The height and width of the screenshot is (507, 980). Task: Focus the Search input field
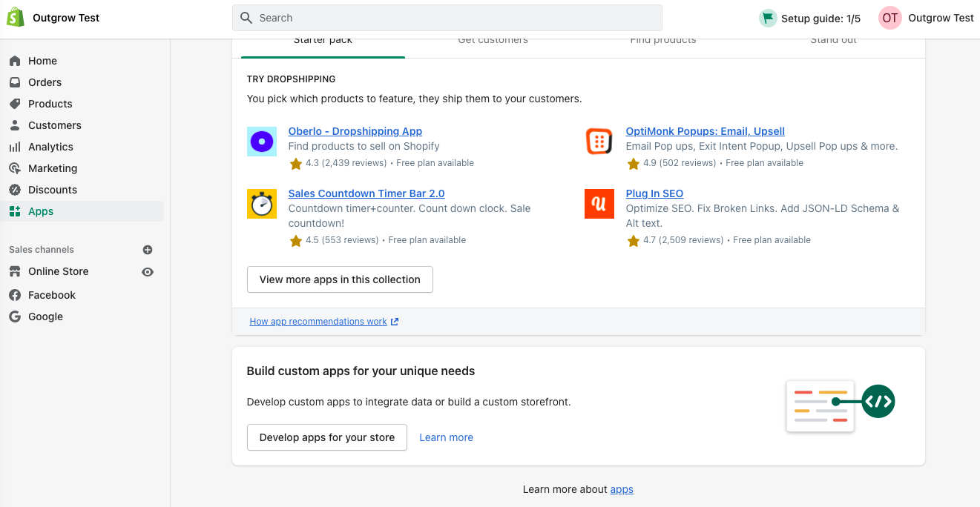coord(447,18)
